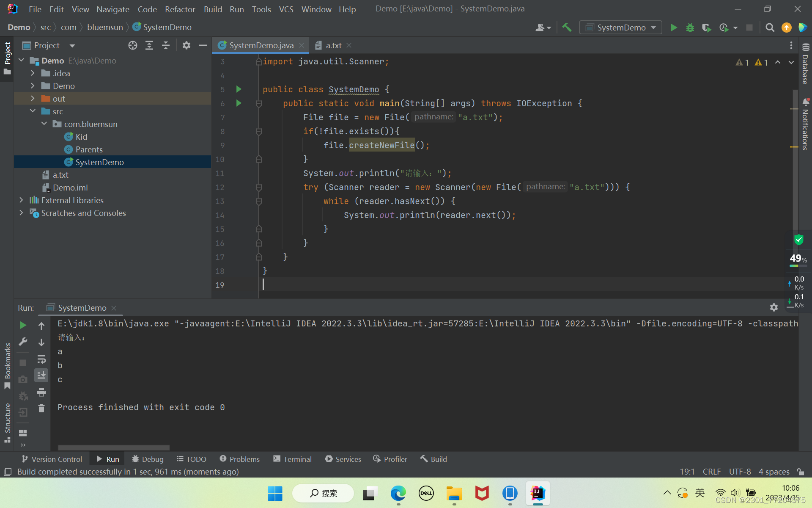Image resolution: width=812 pixels, height=508 pixels.
Task: Open Search Everywhere magnifier icon
Action: [x=770, y=28]
